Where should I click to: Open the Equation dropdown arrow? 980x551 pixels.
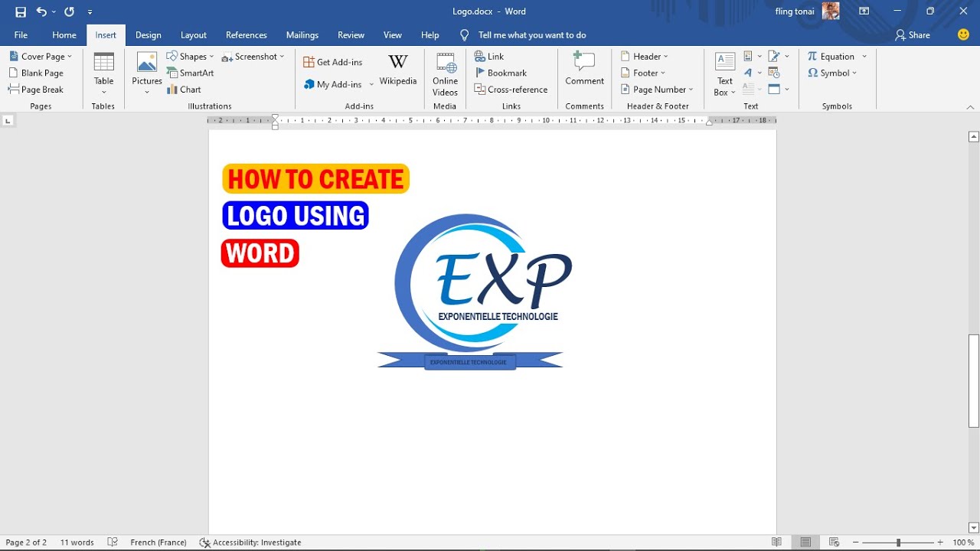(864, 57)
